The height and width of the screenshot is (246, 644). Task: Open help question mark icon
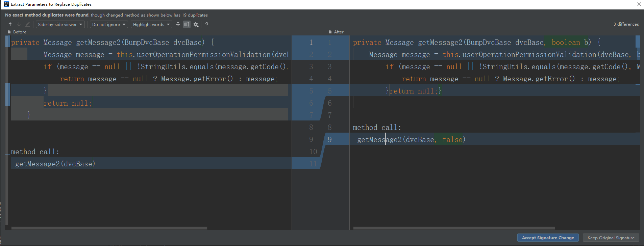207,24
